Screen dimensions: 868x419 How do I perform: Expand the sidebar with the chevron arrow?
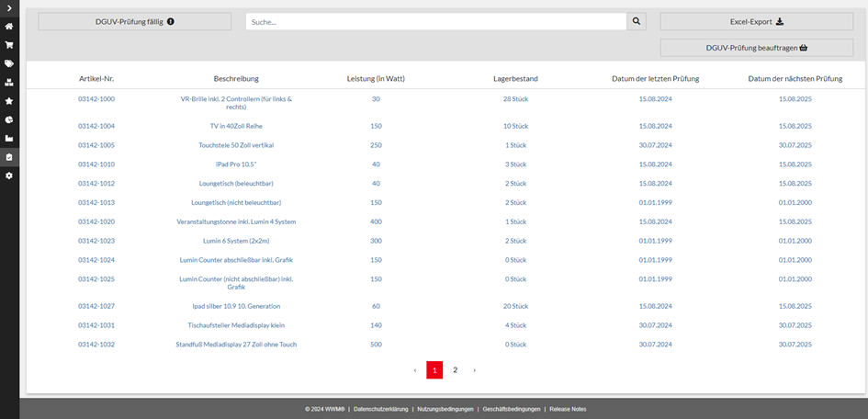9,7
